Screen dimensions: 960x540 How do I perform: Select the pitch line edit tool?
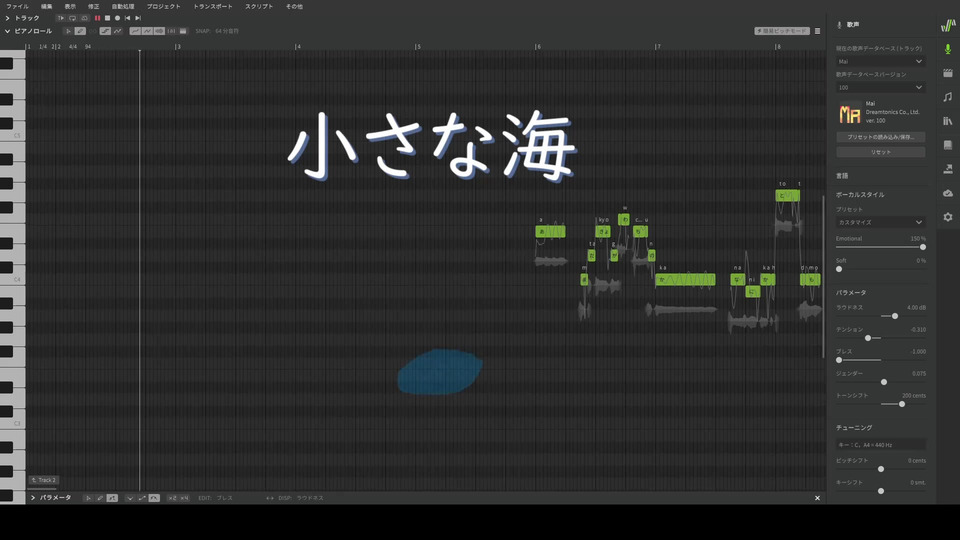coord(105,31)
